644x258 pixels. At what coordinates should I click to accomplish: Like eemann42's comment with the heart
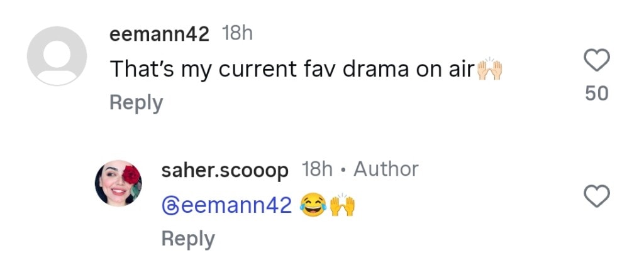tap(596, 61)
